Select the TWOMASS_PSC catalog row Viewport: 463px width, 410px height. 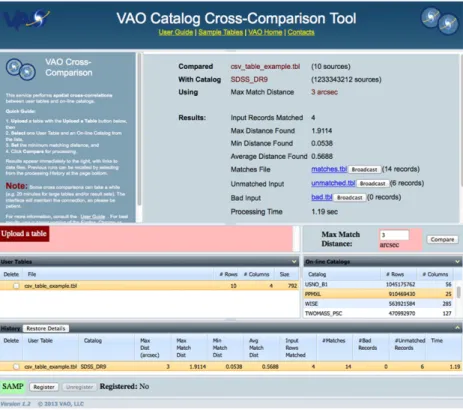tap(378, 313)
